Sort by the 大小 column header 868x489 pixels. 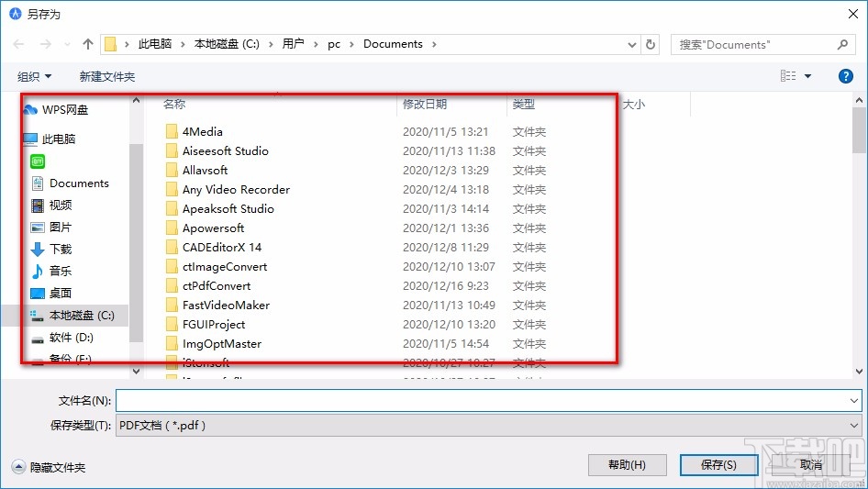pyautogui.click(x=633, y=104)
